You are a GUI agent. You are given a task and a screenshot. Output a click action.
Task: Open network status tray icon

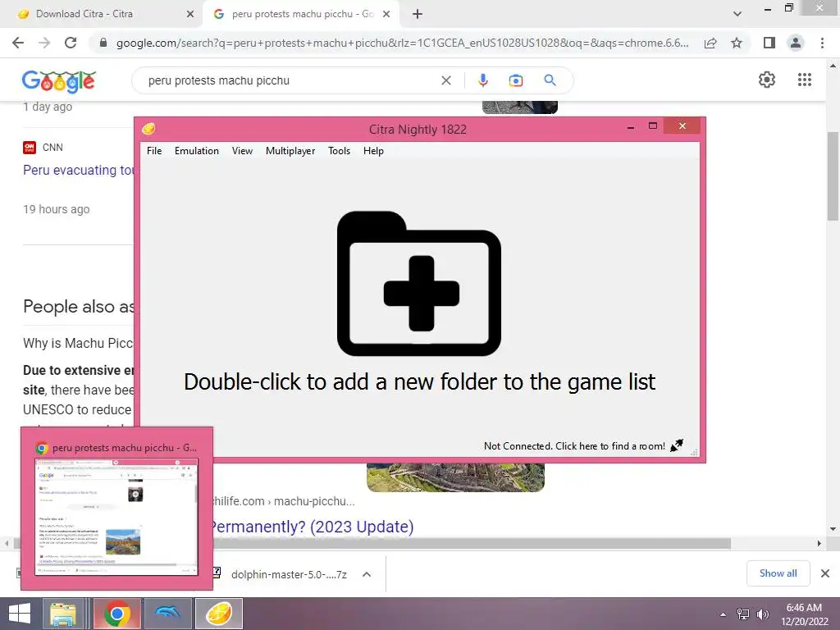(743, 614)
